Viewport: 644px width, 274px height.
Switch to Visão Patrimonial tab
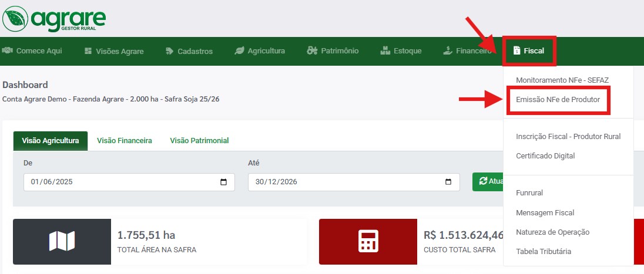click(199, 141)
